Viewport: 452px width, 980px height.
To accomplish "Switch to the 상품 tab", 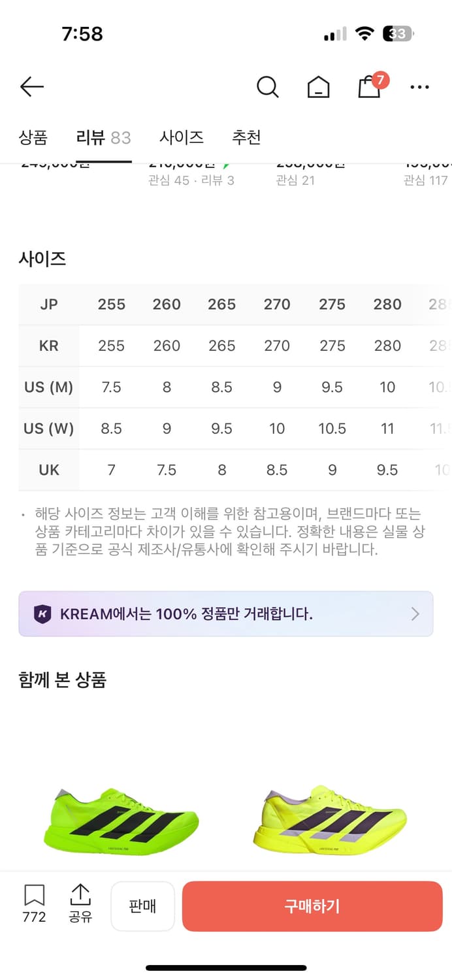I will coord(35,137).
